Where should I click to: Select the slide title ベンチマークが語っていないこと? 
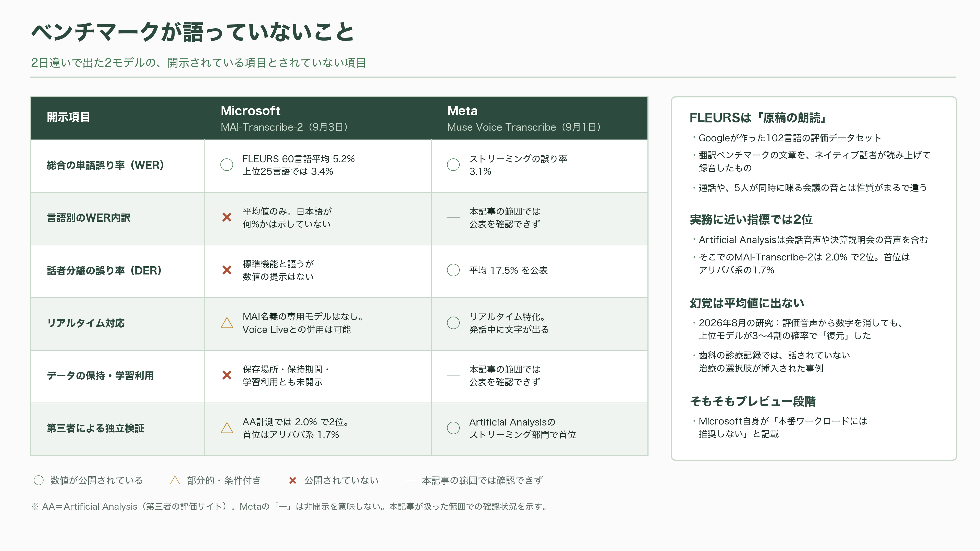pyautogui.click(x=192, y=32)
